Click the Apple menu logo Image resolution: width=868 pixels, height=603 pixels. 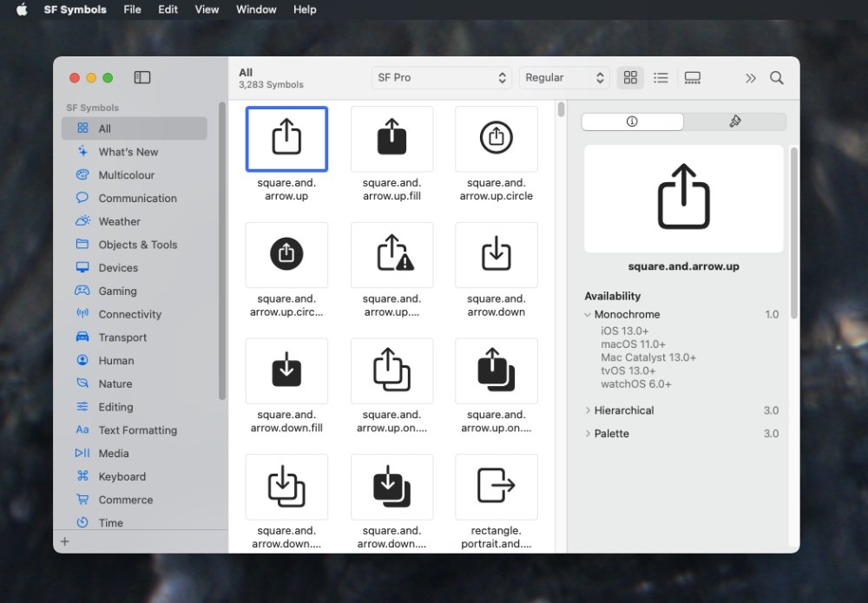(22, 10)
